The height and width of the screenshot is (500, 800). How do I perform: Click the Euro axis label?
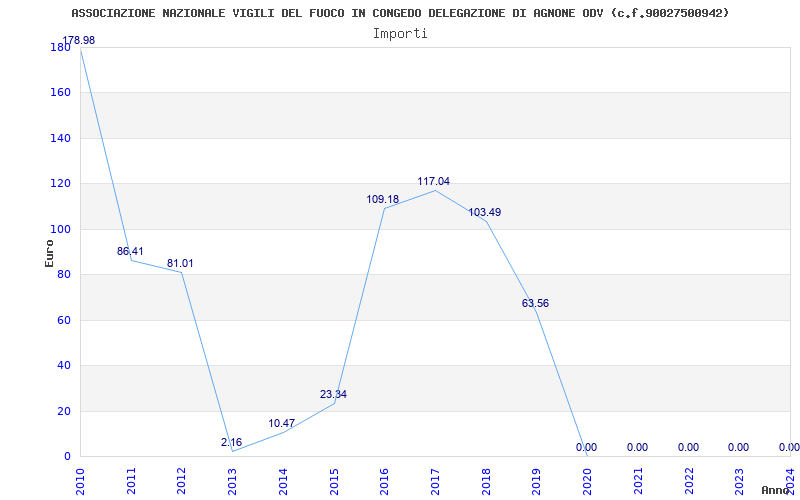pos(49,253)
